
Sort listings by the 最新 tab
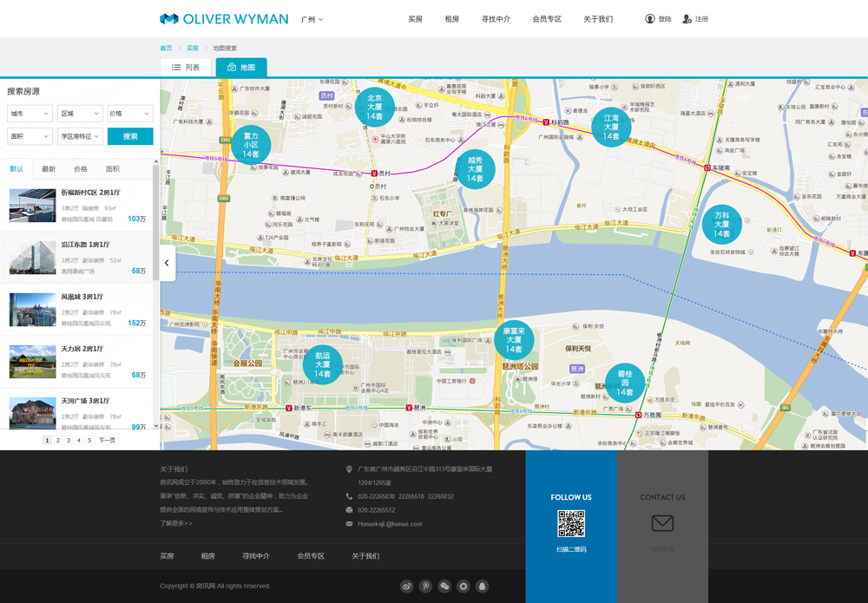[x=49, y=169]
